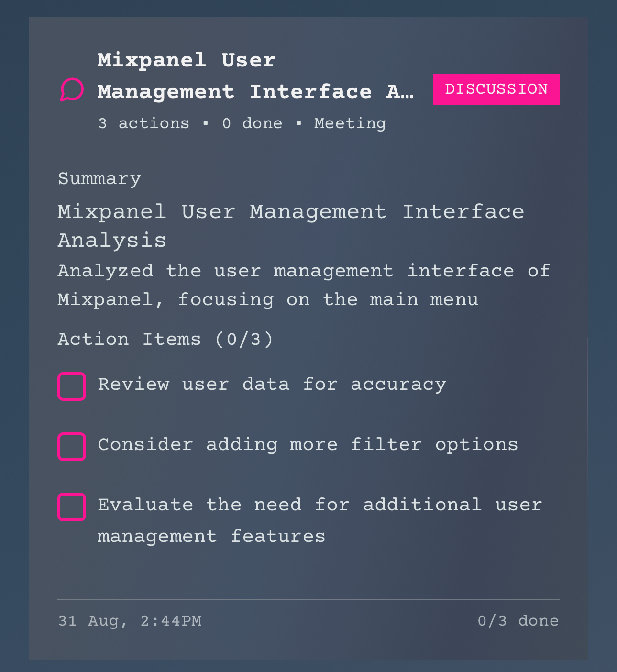Mark 'Evaluate the need for additional user' done
This screenshot has height=672, width=617.
click(x=72, y=507)
